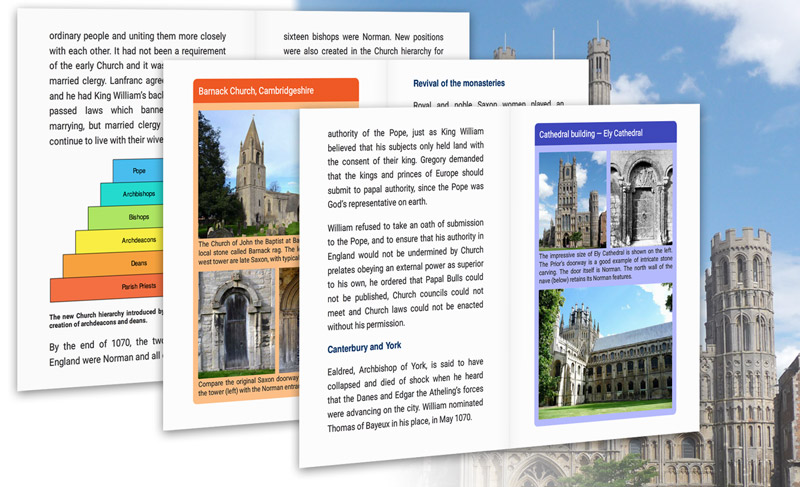
Task: Click the caption 'Compare the original Saxon doorway'
Action: point(248,386)
